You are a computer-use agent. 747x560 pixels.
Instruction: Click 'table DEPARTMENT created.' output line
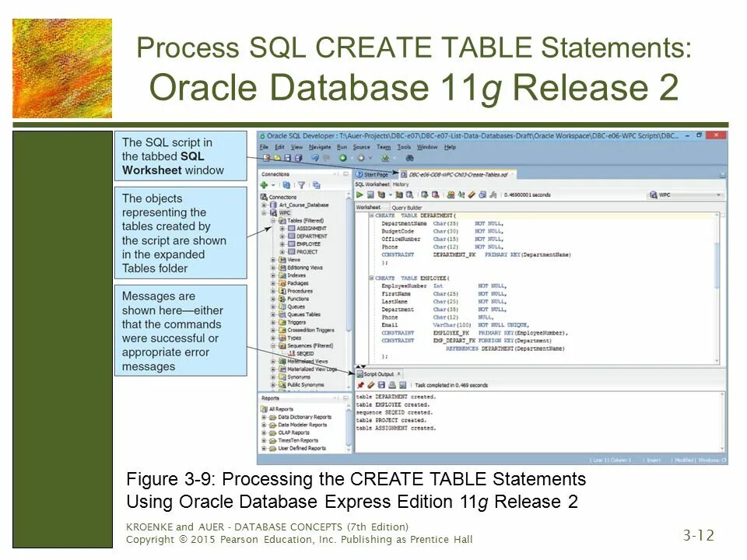pos(396,397)
